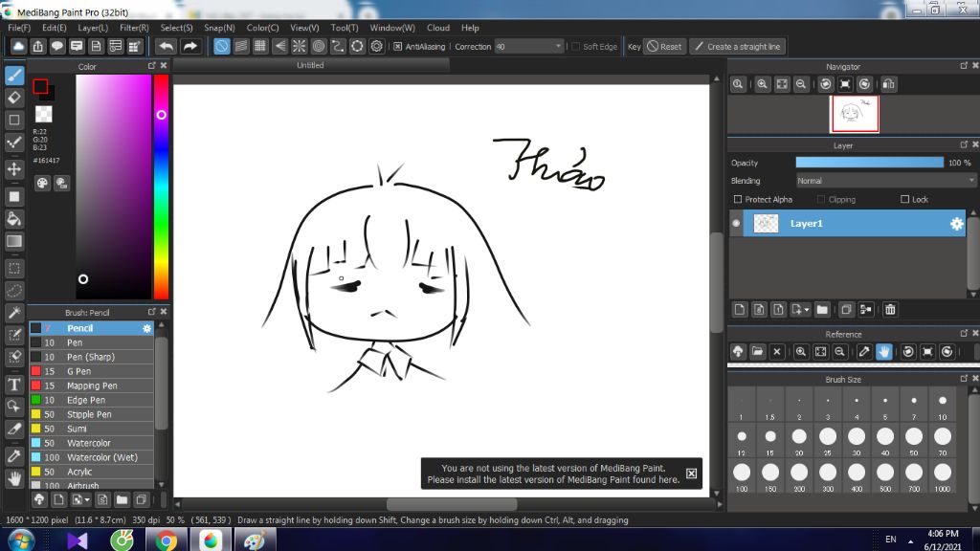Image resolution: width=980 pixels, height=551 pixels.
Task: Open the Correction value dropdown
Action: (528, 46)
